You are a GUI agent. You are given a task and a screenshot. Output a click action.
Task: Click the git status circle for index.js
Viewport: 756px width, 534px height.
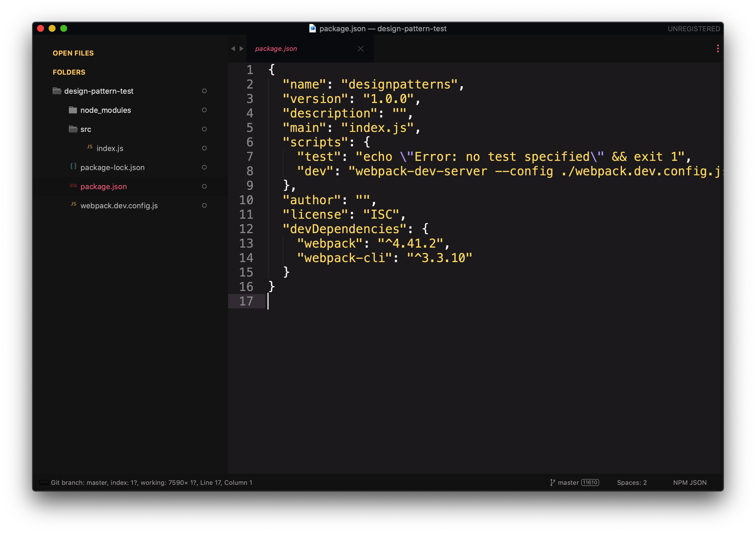[204, 148]
